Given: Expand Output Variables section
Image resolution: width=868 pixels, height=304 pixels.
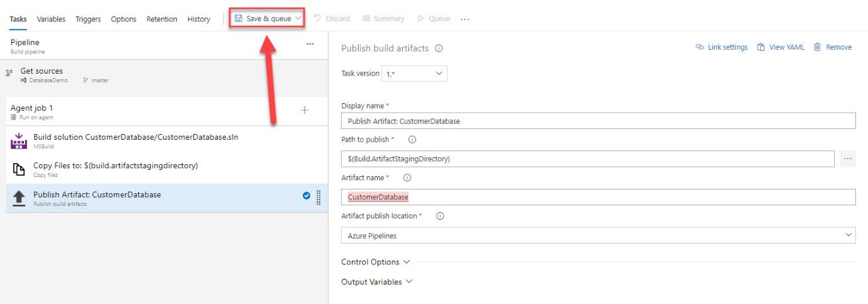Looking at the screenshot, I should pyautogui.click(x=376, y=282).
